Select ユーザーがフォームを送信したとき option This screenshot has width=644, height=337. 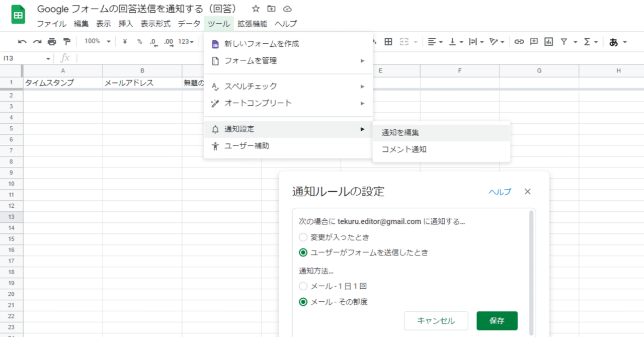(303, 252)
